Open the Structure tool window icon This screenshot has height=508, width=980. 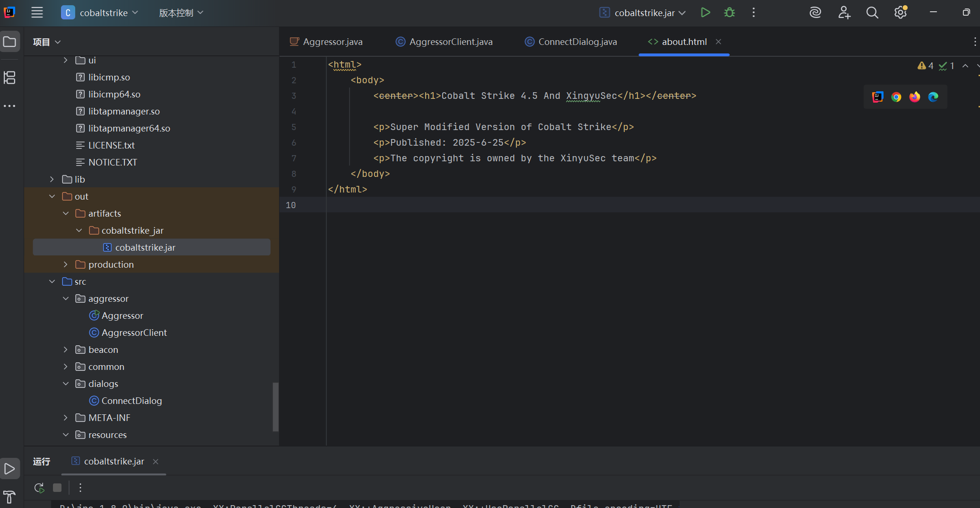[10, 78]
